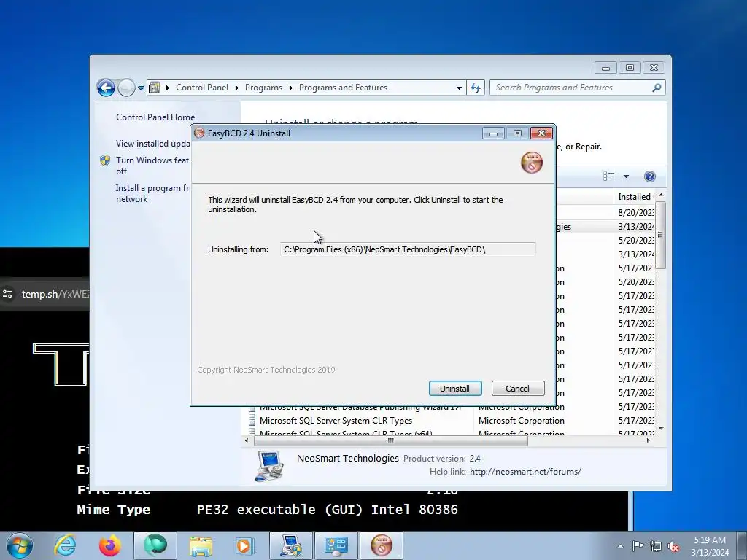Click the Uninstall button in EasyBCD wizard
Image resolution: width=747 pixels, height=560 pixels.
pos(455,389)
